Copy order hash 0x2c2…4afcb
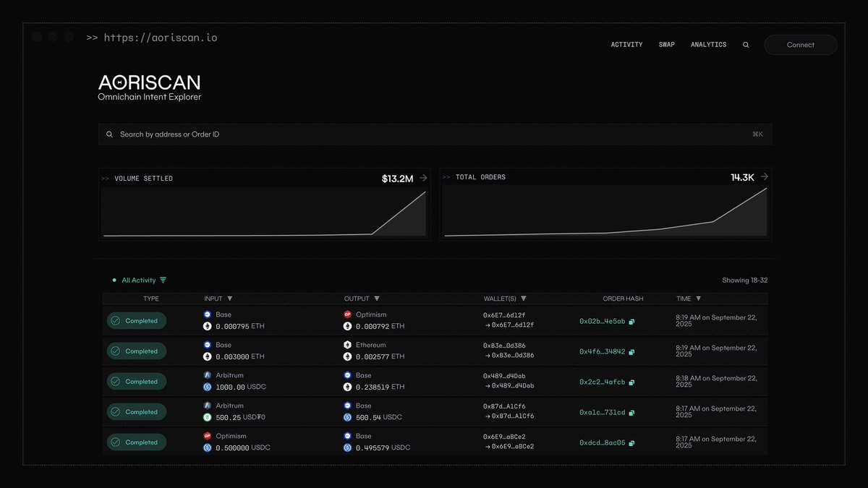Screen dimensions: 868x488 click(x=631, y=382)
